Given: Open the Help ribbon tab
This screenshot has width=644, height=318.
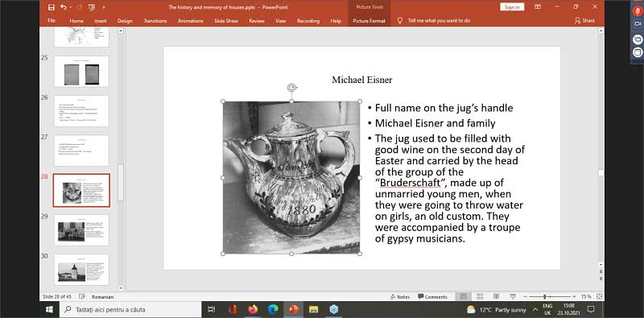Looking at the screenshot, I should coord(336,21).
